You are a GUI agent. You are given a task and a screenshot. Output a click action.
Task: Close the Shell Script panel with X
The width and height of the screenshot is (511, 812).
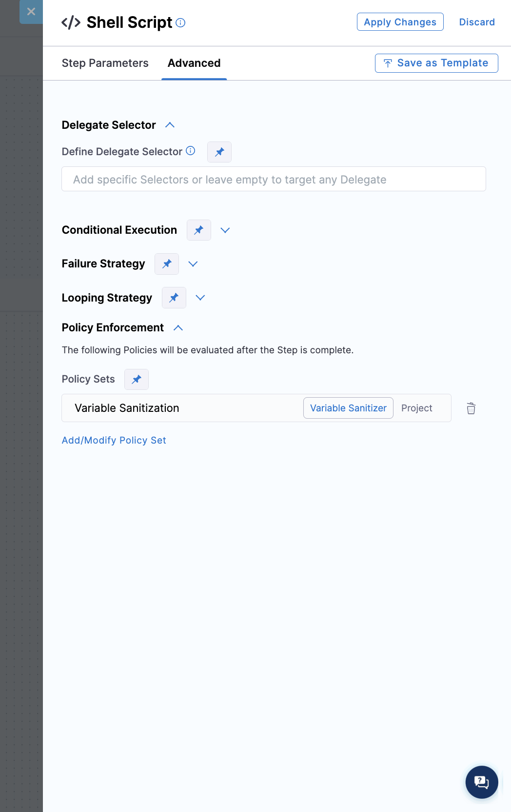point(31,12)
